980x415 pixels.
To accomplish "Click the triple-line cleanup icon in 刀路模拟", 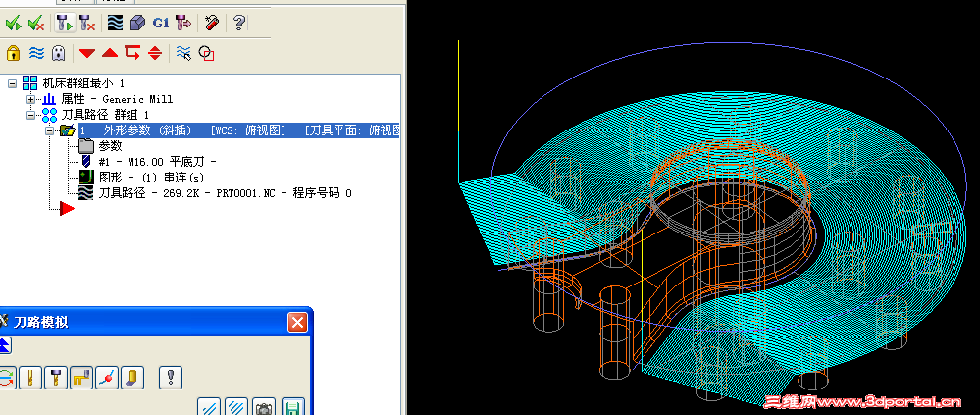I will coord(236,407).
